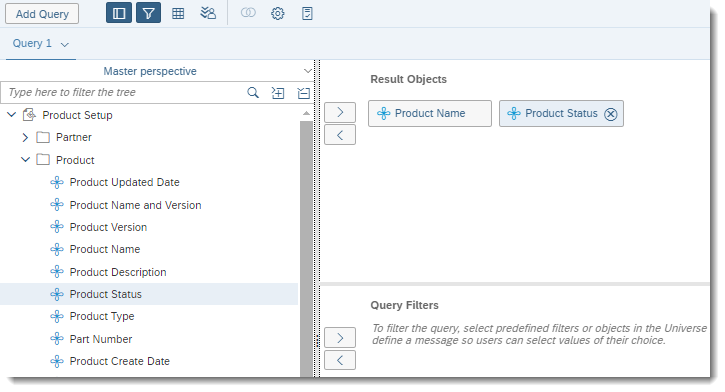Screen dimensions: 725x392
Task: Select Product Type in the tree
Action: coord(102,316)
